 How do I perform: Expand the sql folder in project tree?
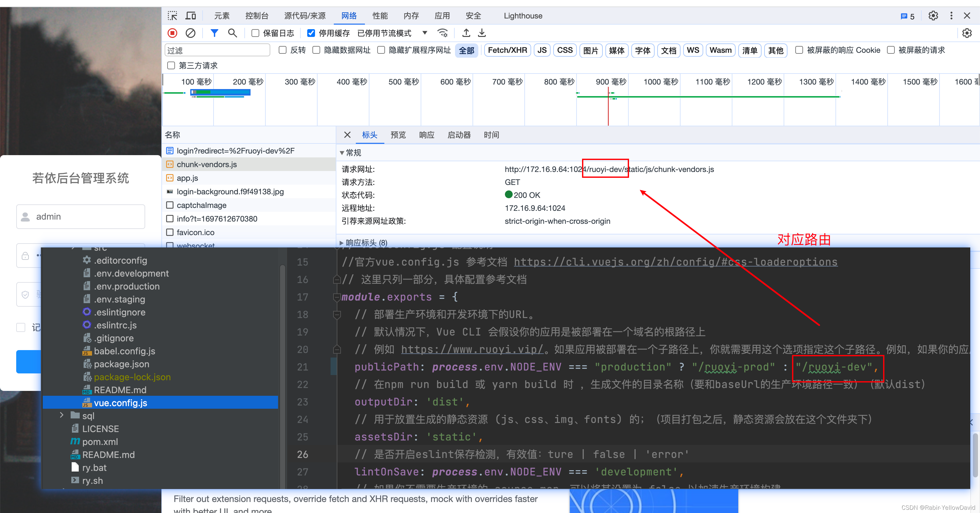(62, 415)
